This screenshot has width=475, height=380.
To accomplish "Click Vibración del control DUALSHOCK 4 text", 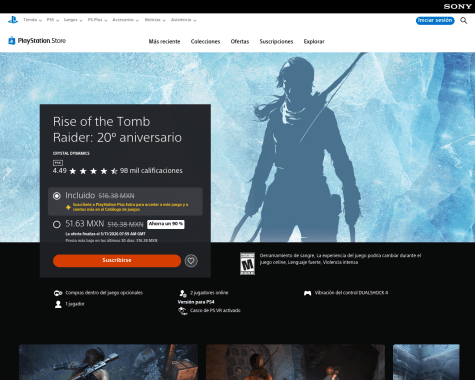I will [351, 293].
